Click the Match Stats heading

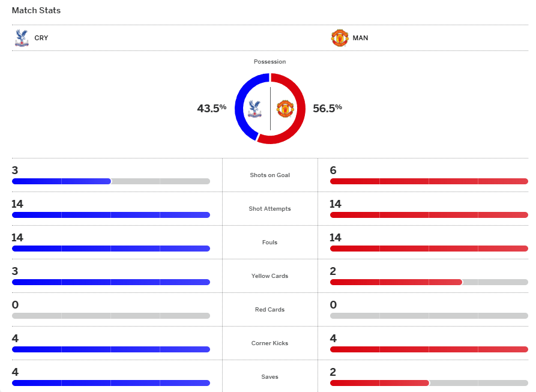pyautogui.click(x=36, y=10)
